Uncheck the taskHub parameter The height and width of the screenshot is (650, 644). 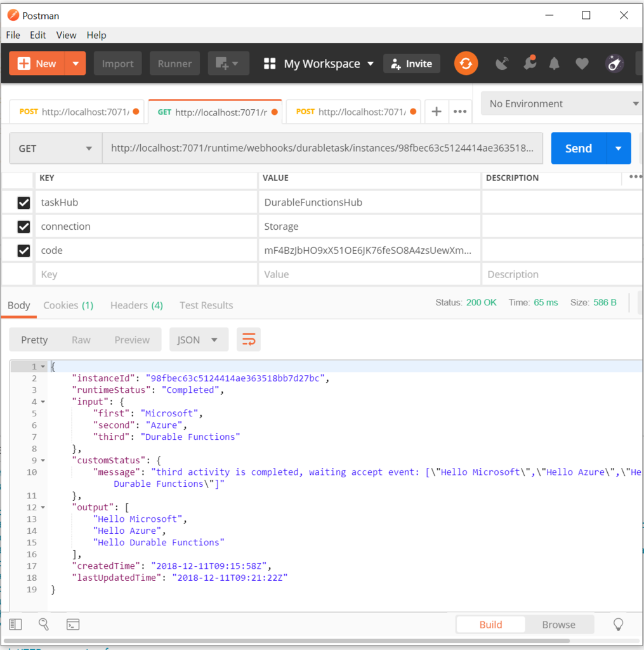coord(23,202)
